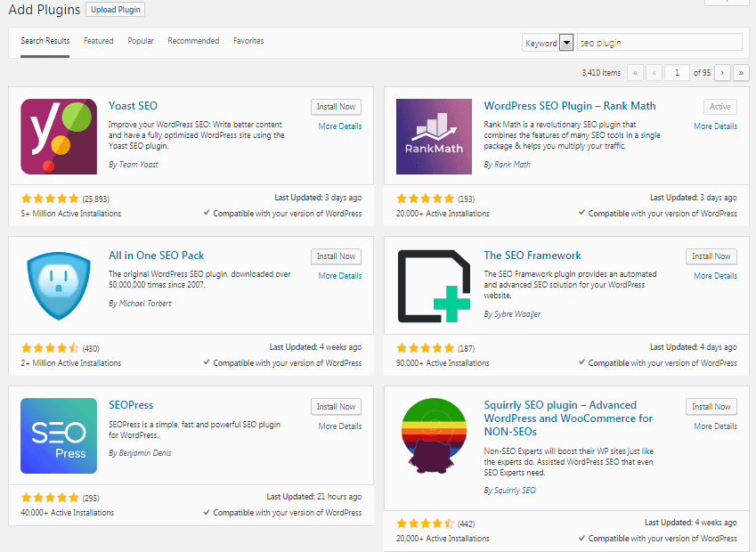Click The SEO Framework plugin icon
Image resolution: width=756 pixels, height=552 pixels.
coord(434,286)
